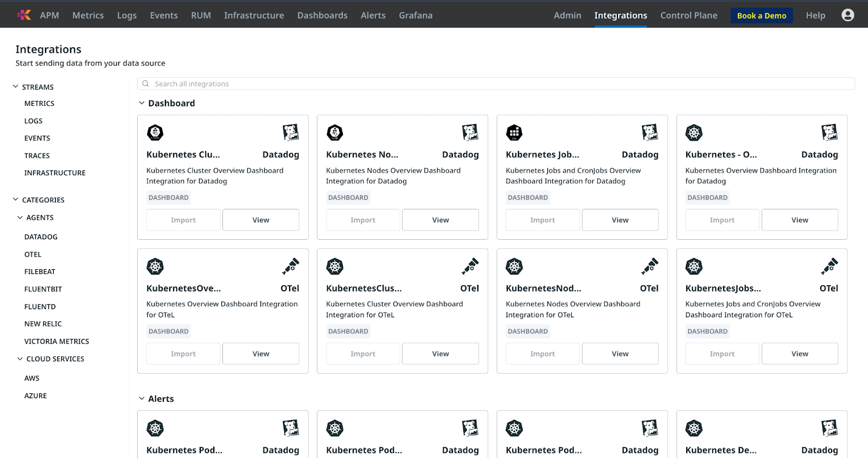View the KubernetesJobs... OTel dashboard

[x=800, y=354]
